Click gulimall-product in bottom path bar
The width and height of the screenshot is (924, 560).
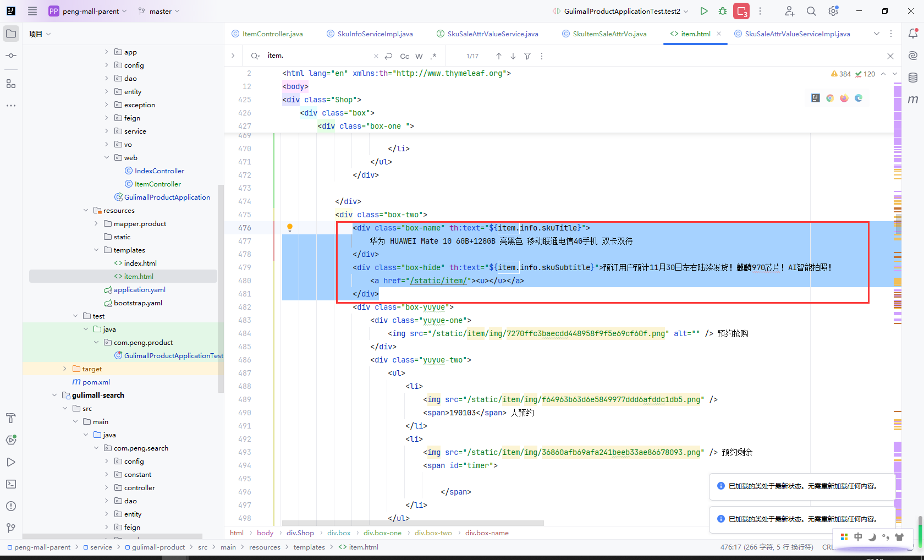[155, 547]
